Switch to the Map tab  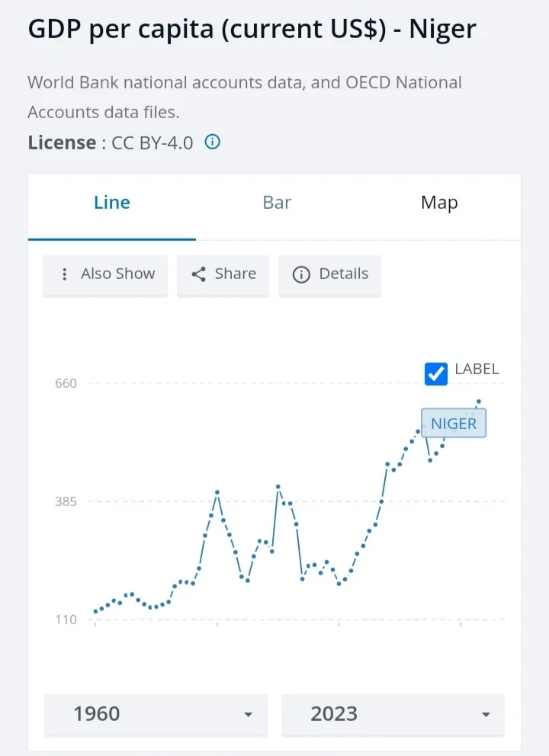click(x=439, y=203)
